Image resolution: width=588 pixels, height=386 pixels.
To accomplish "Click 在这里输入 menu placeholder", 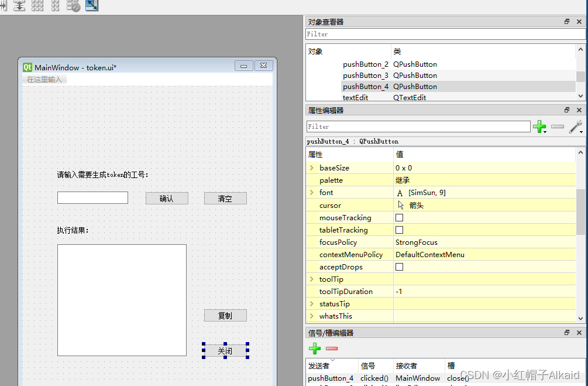I will (44, 80).
